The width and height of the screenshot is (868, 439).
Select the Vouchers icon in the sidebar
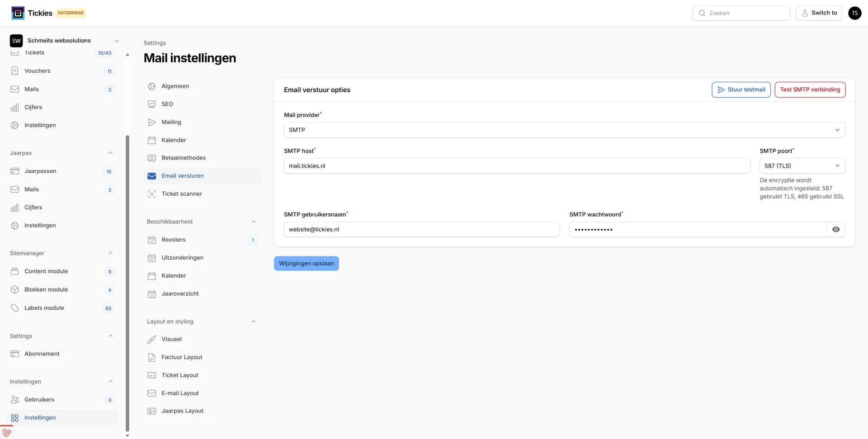(x=15, y=70)
